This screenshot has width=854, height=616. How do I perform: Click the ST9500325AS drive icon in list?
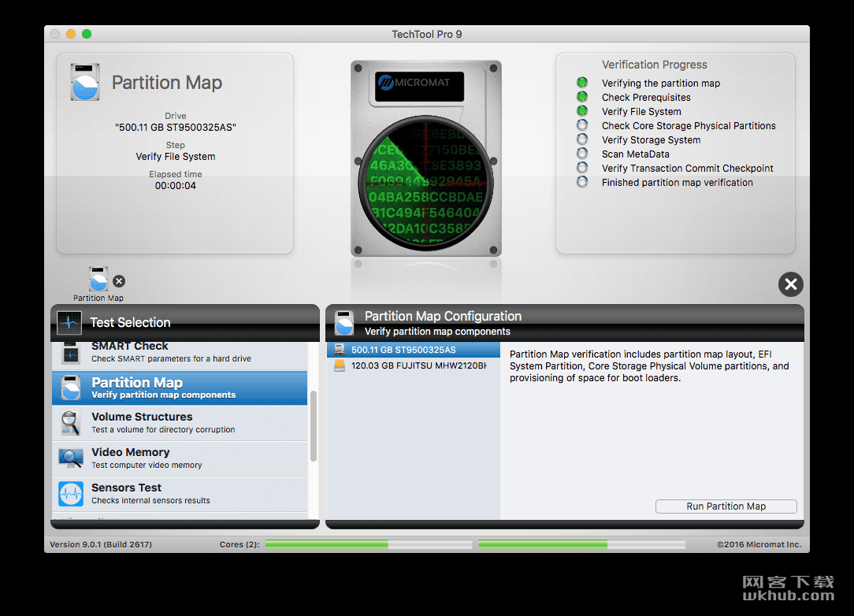tap(340, 350)
